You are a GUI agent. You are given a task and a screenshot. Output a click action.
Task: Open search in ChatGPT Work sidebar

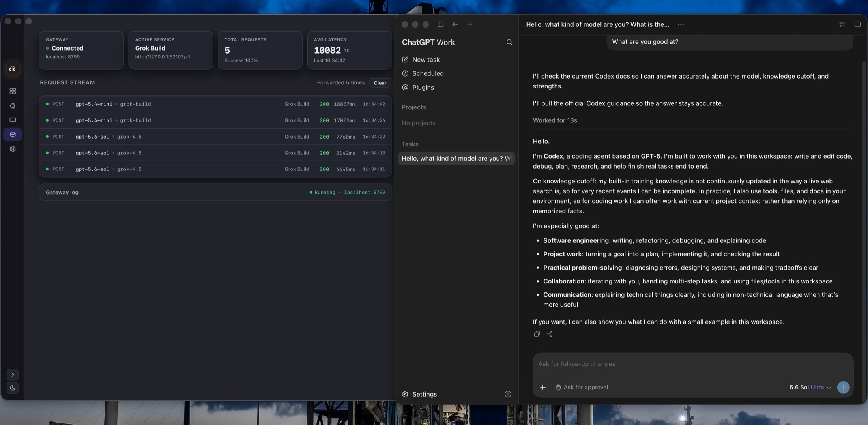click(x=509, y=42)
